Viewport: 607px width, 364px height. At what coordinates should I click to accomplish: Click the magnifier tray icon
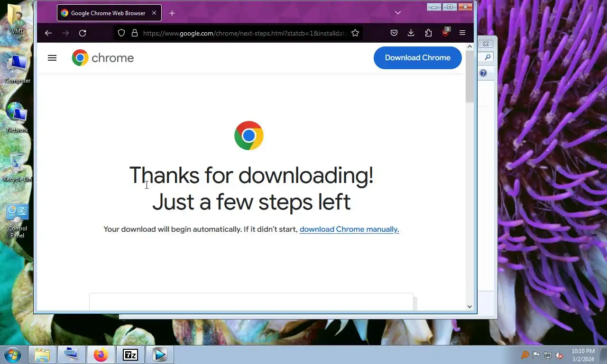[x=525, y=355]
